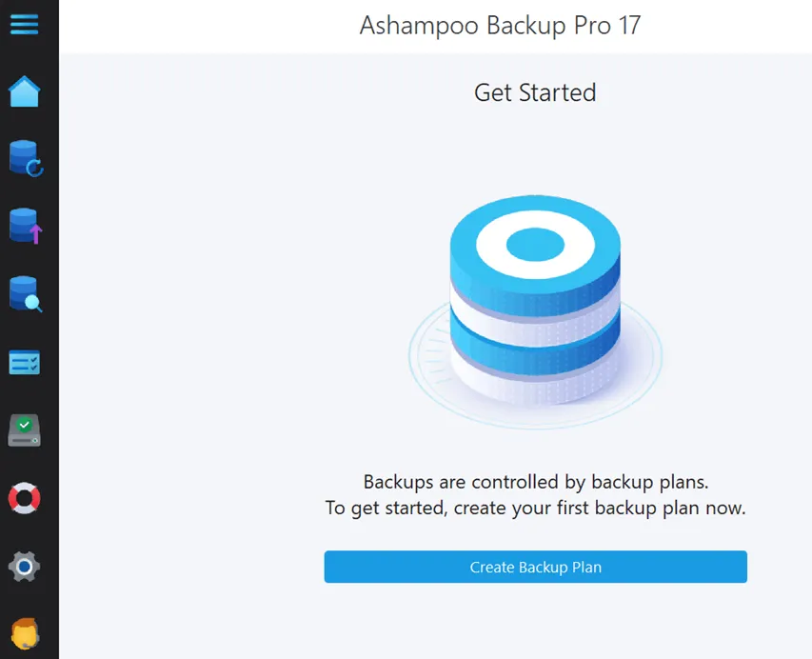Open the hamburger menu at top left

pyautogui.click(x=26, y=26)
